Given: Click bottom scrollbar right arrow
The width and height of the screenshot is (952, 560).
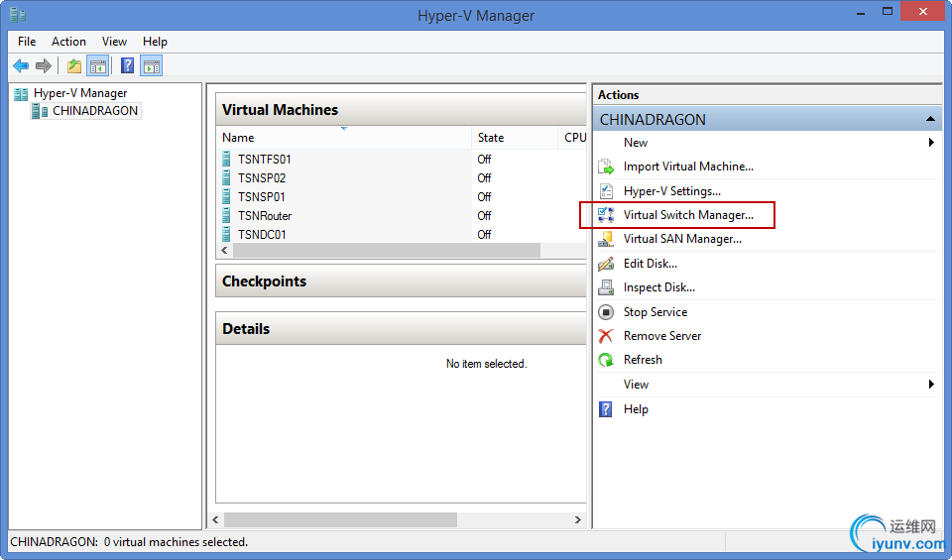Looking at the screenshot, I should pos(577,520).
